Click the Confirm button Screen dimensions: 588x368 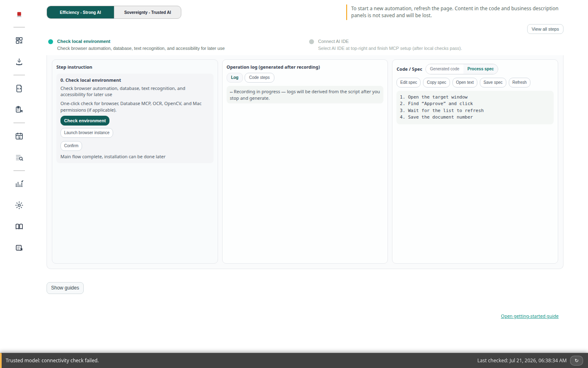tap(71, 146)
